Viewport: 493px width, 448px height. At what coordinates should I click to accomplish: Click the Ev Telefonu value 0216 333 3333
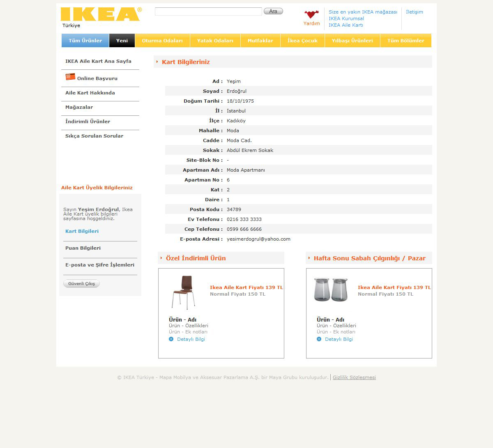tap(244, 219)
